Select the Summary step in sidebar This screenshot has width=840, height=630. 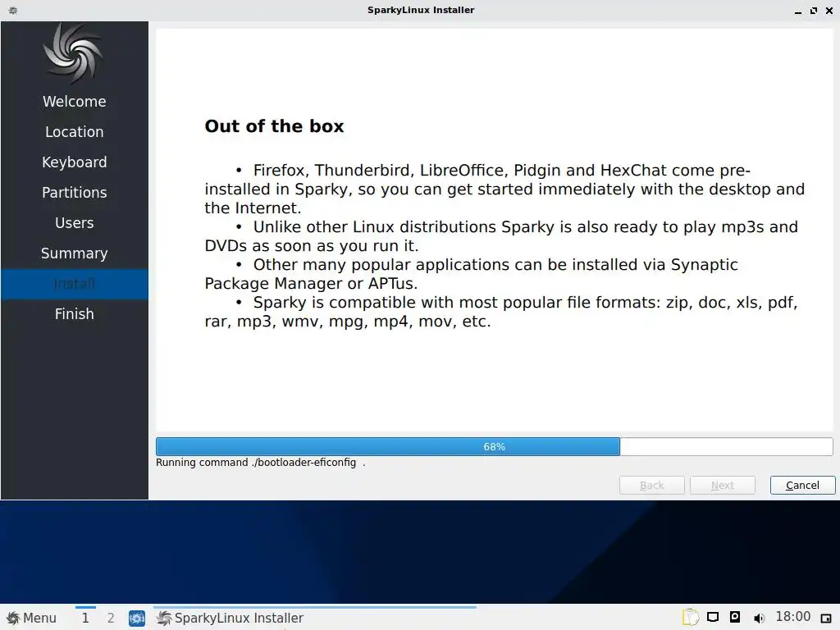(75, 253)
